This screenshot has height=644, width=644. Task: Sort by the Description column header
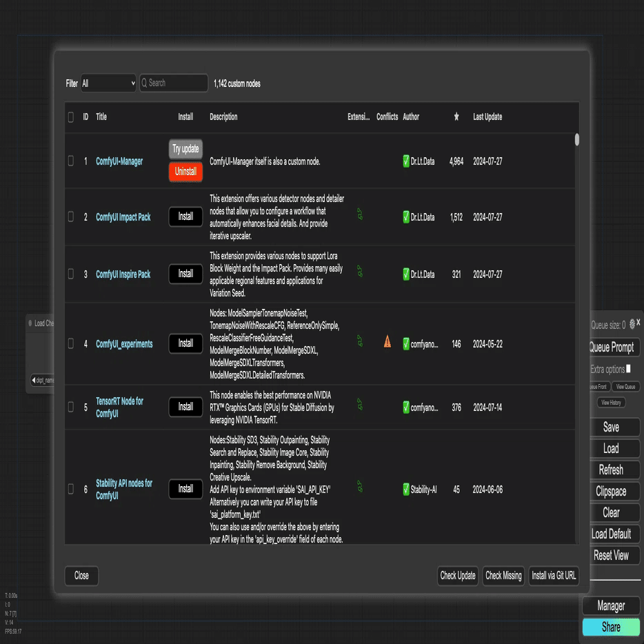tap(223, 117)
